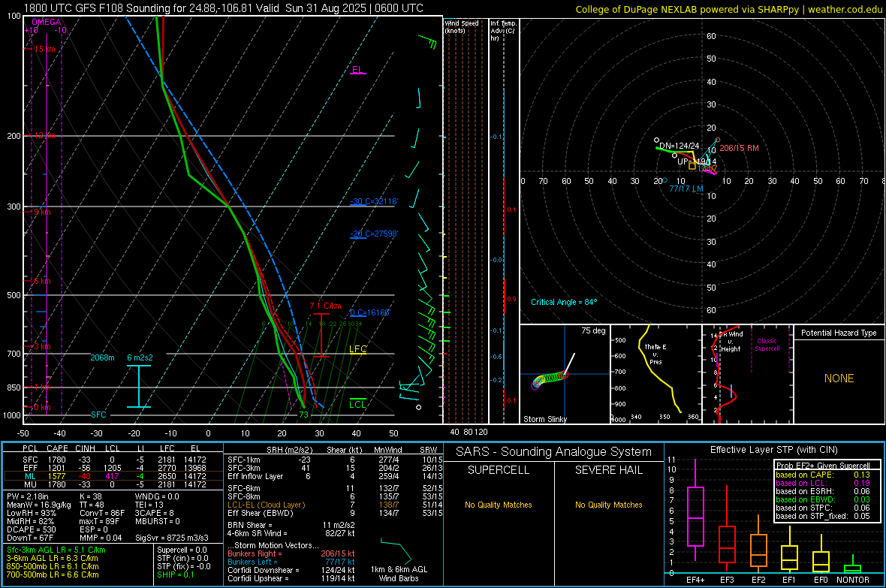The image size is (886, 588).
Task: Select the green LCL marker label
Action: tap(357, 404)
